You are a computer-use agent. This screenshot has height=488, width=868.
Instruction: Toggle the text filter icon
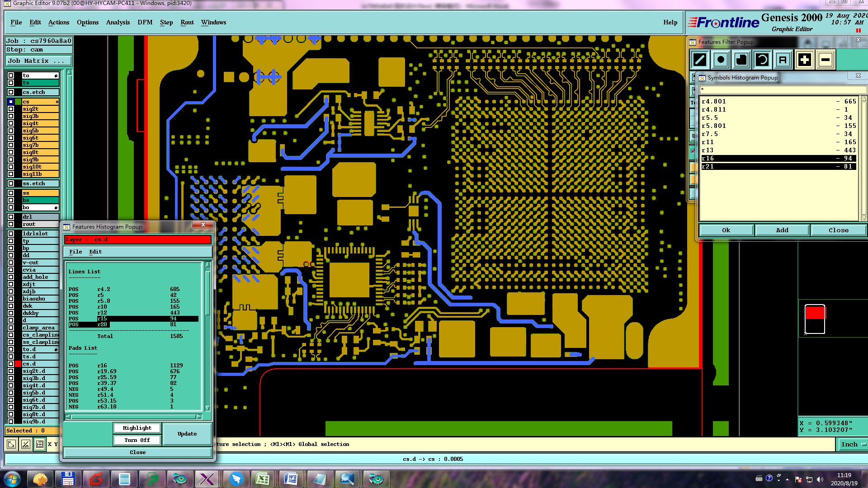[783, 60]
